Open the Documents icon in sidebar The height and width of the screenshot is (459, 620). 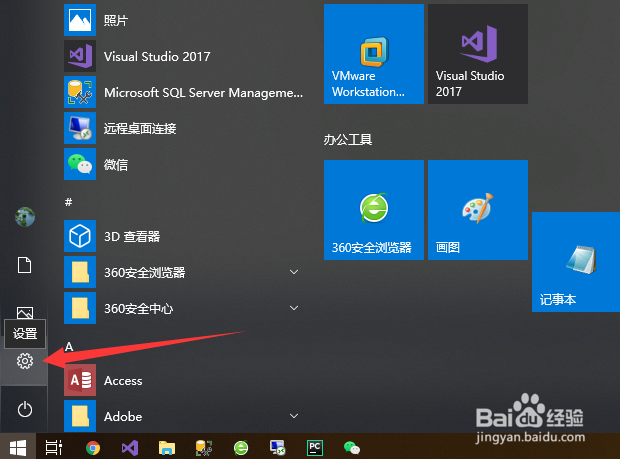point(25,265)
